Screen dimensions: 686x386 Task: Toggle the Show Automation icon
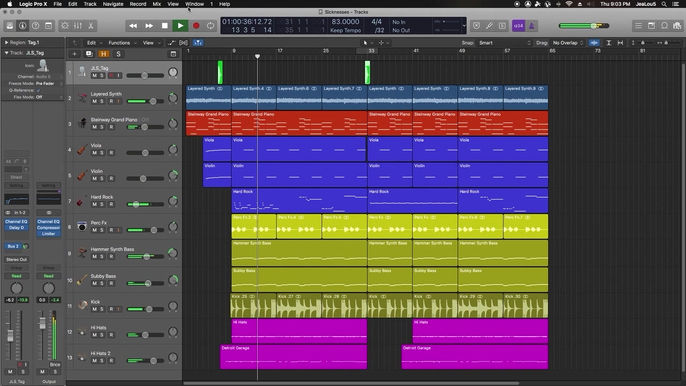(171, 43)
